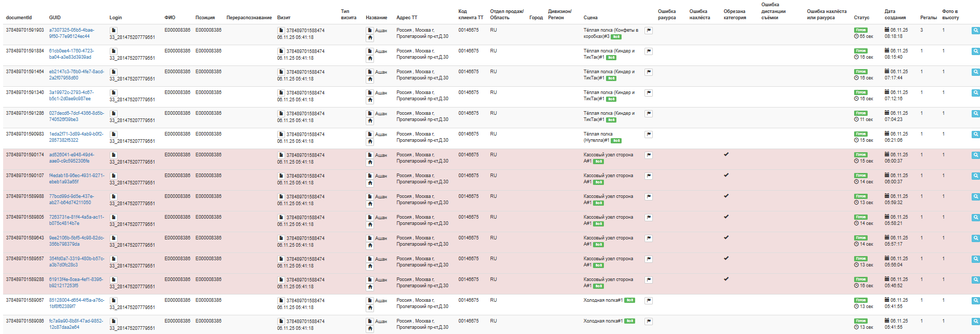This screenshot has width=980, height=334.
Task: Open magnifier view for document 378489701589086
Action: (x=975, y=322)
